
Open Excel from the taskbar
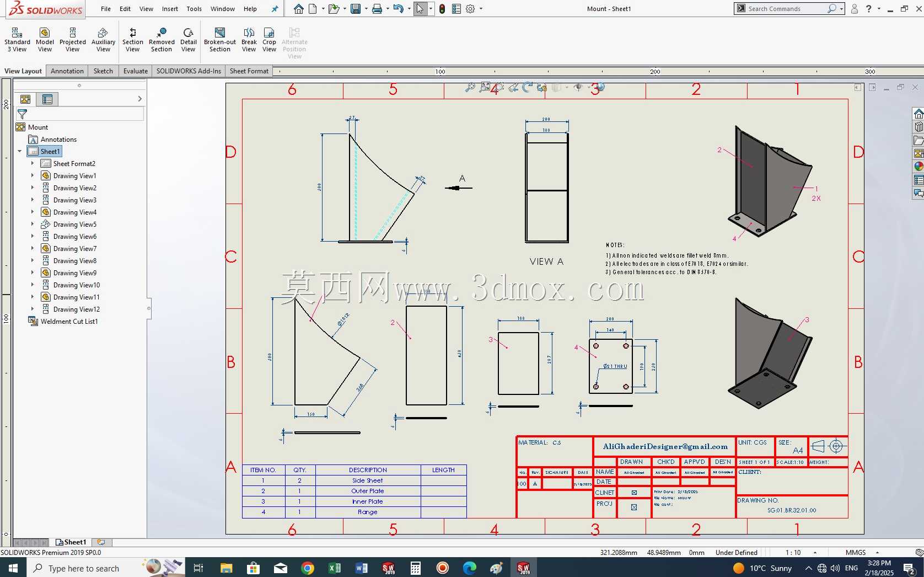(335, 568)
